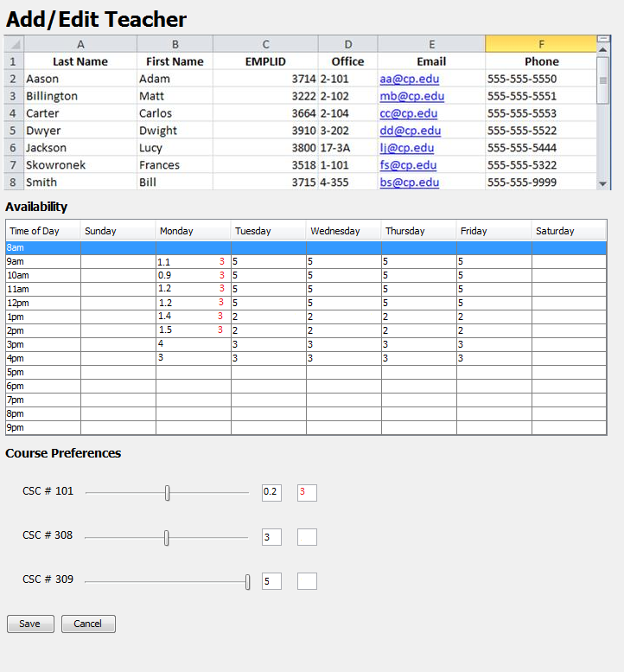The height and width of the screenshot is (672, 624).
Task: Open the bs@cp.edu email link
Action: pyautogui.click(x=409, y=182)
